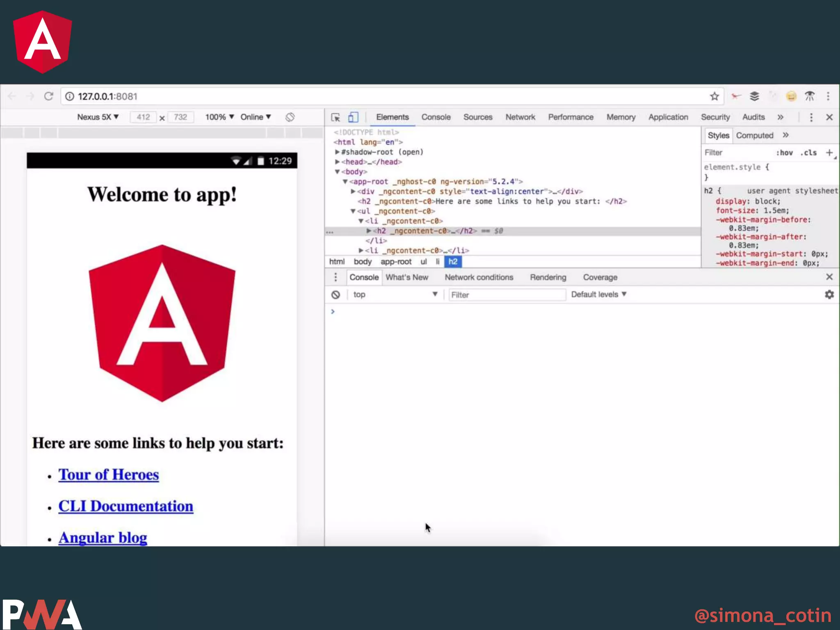Open DevTools three-dot customize menu
Image resolution: width=840 pixels, height=630 pixels.
[x=811, y=117]
